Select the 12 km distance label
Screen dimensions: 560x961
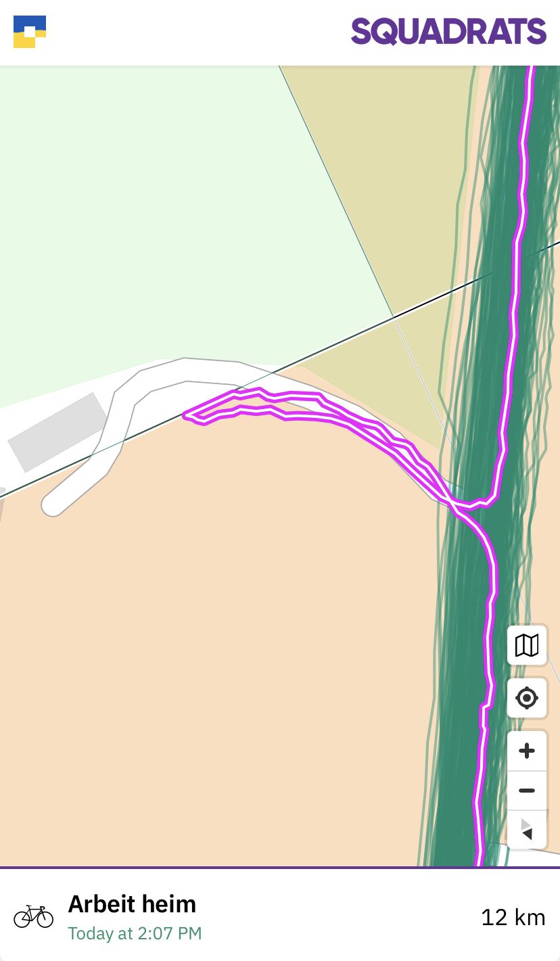tap(513, 918)
